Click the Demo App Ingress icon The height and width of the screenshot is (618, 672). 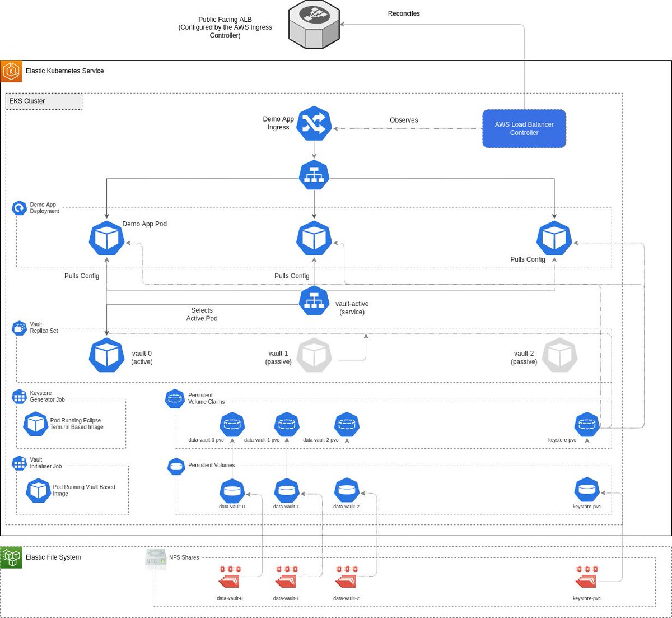[314, 123]
